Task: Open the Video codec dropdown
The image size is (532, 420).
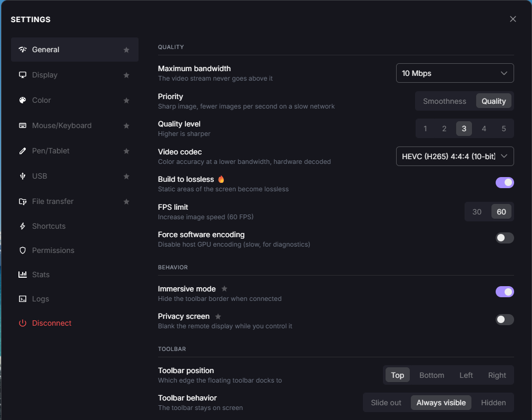Action: (x=455, y=156)
